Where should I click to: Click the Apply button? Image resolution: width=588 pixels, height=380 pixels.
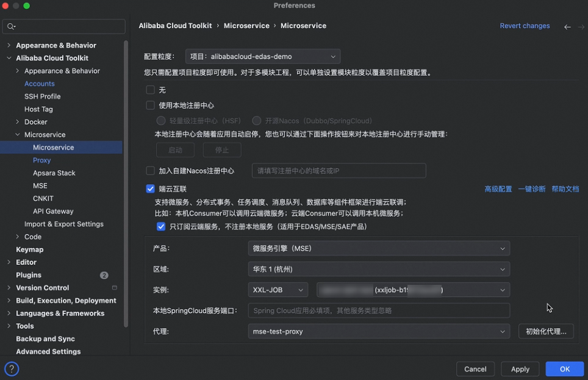(520, 369)
